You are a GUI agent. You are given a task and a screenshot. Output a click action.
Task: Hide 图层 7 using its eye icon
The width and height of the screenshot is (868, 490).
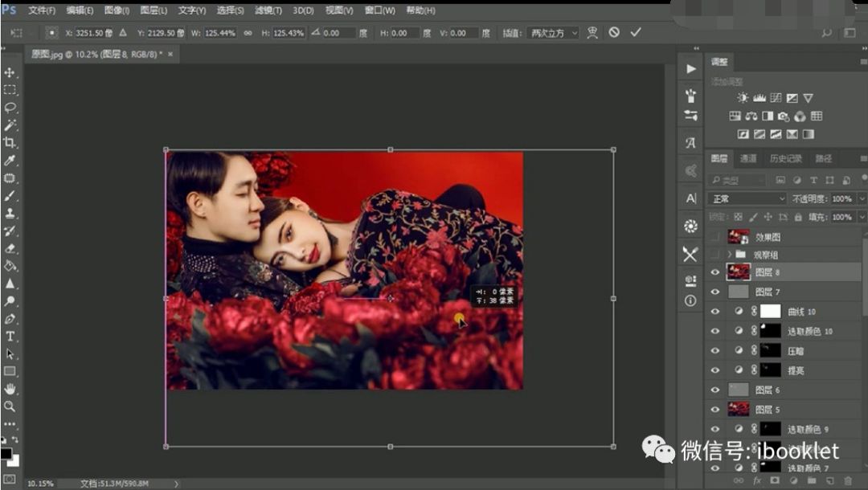[715, 292]
